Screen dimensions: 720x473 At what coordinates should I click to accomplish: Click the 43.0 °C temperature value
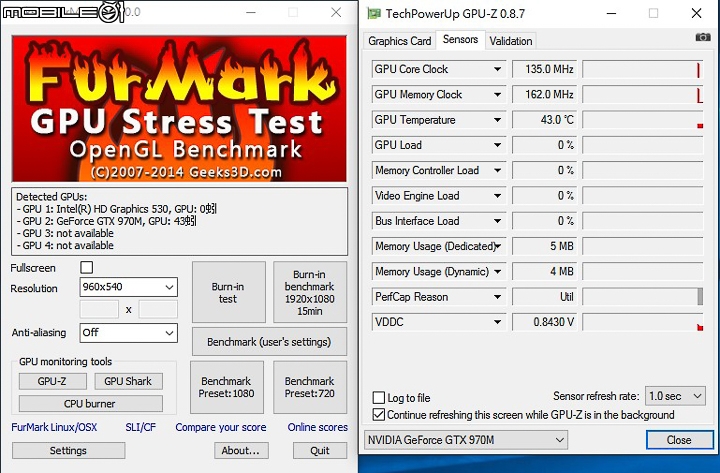(x=544, y=120)
